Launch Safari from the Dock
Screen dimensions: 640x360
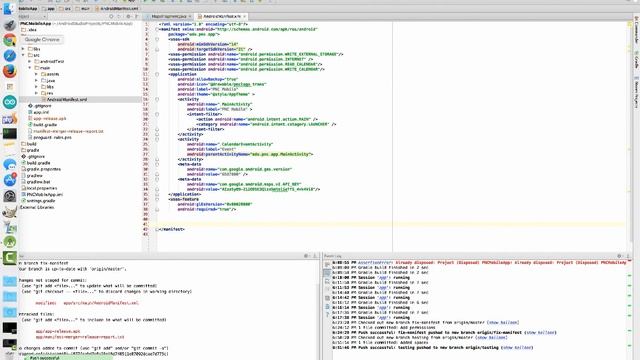[9, 56]
